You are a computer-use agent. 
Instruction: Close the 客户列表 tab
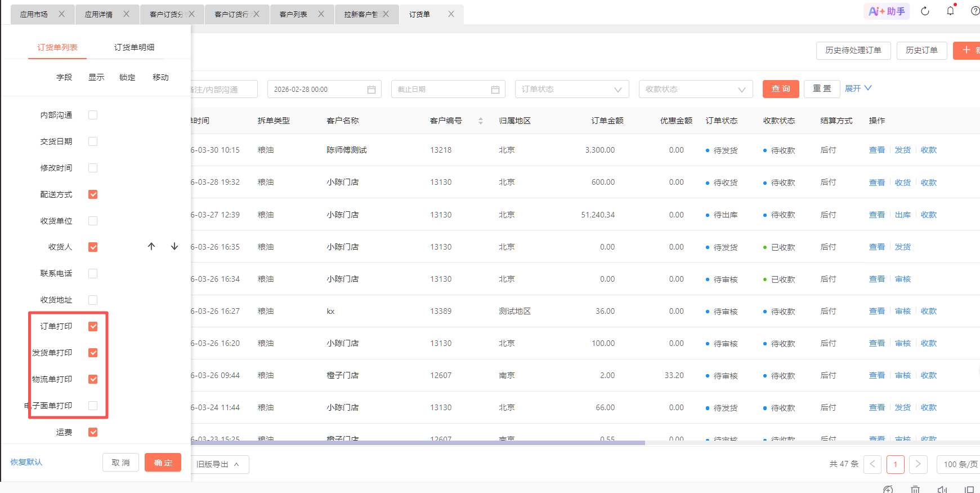coord(321,14)
